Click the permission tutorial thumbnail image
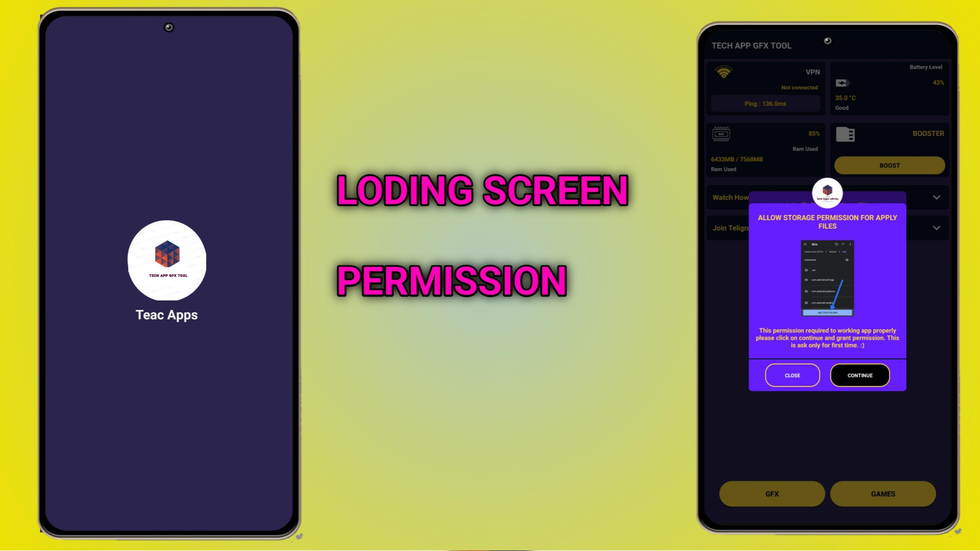 tap(827, 278)
